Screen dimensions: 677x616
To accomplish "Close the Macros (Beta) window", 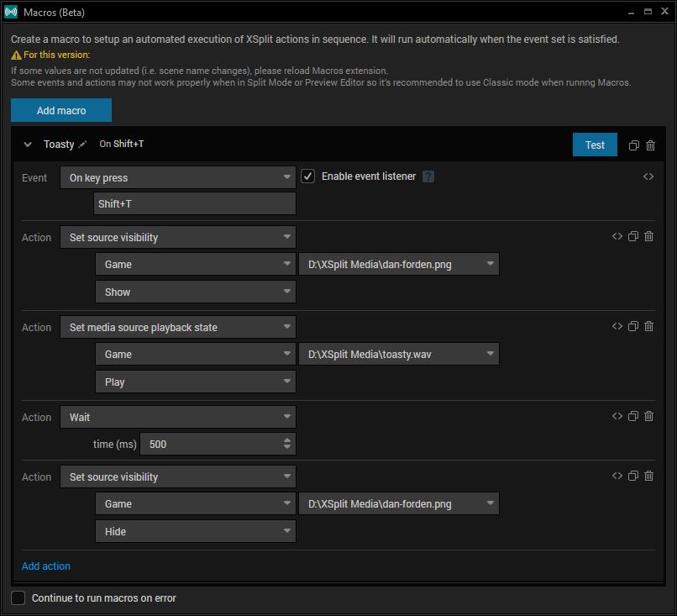I will click(665, 12).
